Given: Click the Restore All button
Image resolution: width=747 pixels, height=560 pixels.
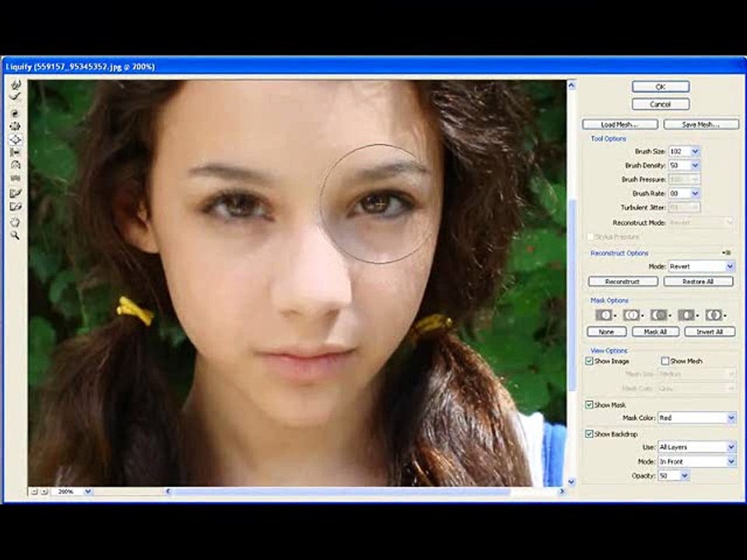Looking at the screenshot, I should (699, 282).
